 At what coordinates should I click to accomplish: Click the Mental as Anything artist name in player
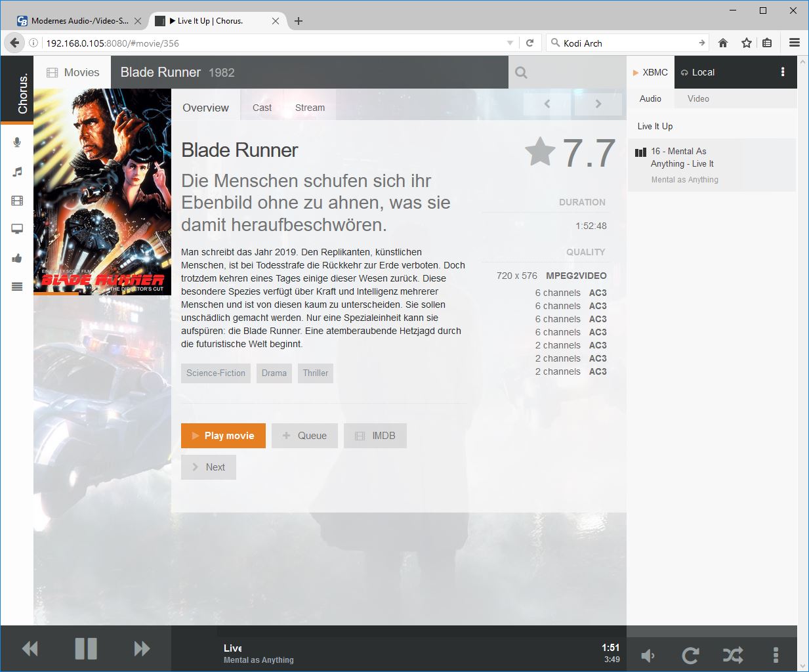point(259,660)
